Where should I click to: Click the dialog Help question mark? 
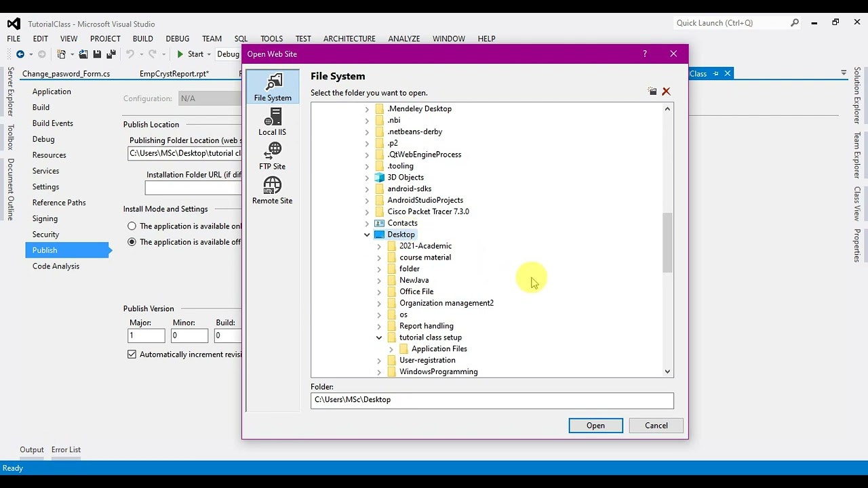[x=645, y=54]
